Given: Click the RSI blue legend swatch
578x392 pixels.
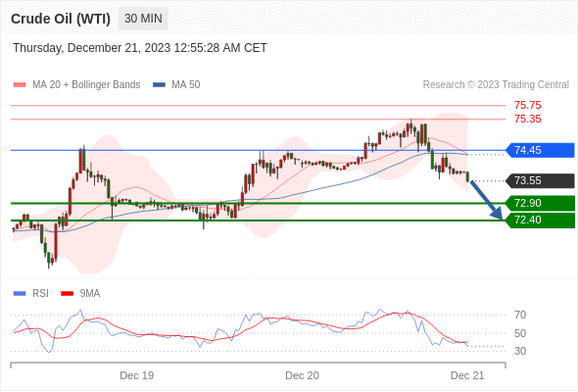Looking at the screenshot, I should [x=20, y=294].
